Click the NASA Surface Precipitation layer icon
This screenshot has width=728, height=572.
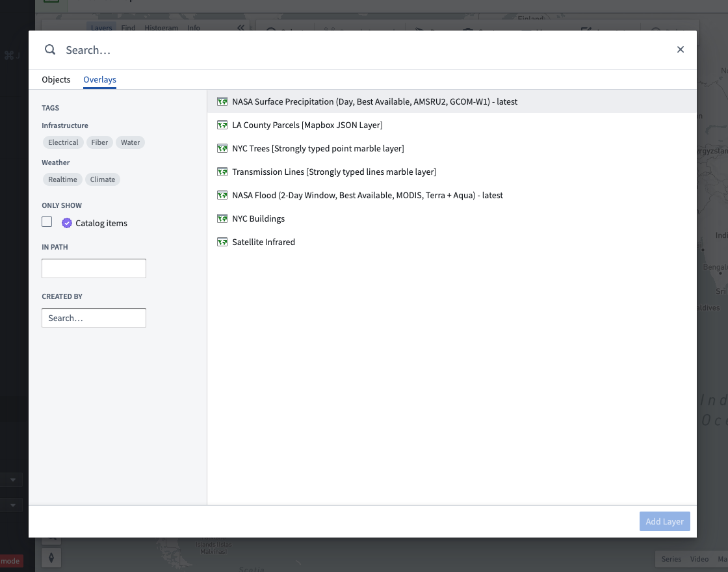point(222,101)
